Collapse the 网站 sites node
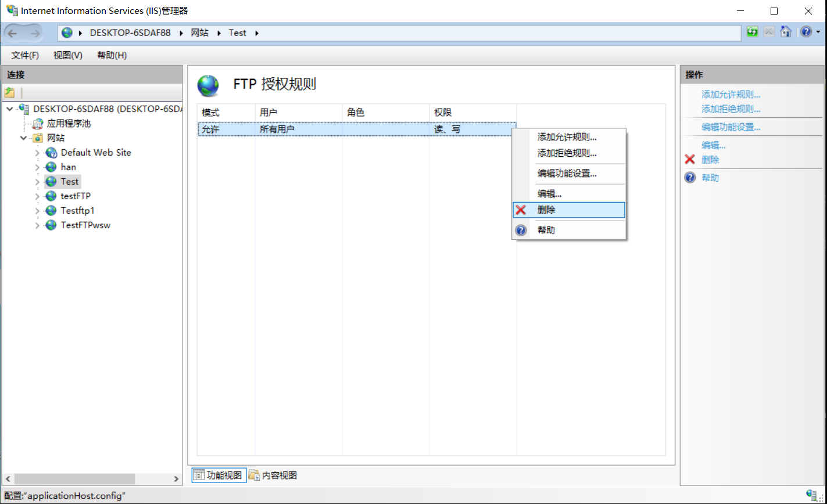 tap(23, 138)
